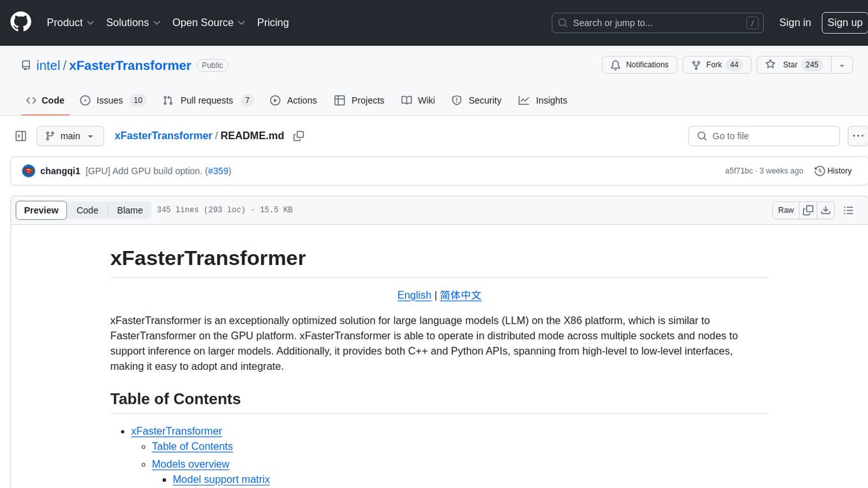Image resolution: width=868 pixels, height=488 pixels.
Task: Switch to the Wiki tab
Action: pyautogui.click(x=418, y=100)
